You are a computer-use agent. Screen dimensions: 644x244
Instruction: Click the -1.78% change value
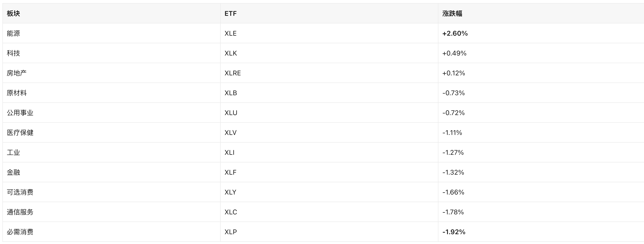(x=453, y=212)
